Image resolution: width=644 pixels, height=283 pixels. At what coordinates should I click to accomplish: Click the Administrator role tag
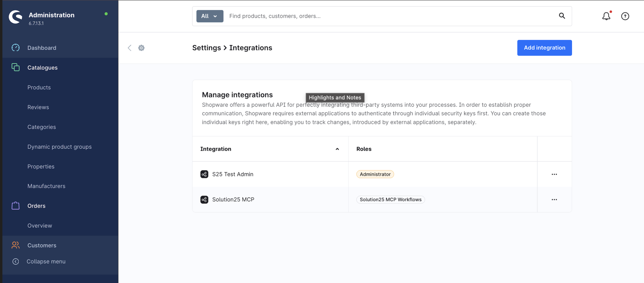pyautogui.click(x=375, y=174)
